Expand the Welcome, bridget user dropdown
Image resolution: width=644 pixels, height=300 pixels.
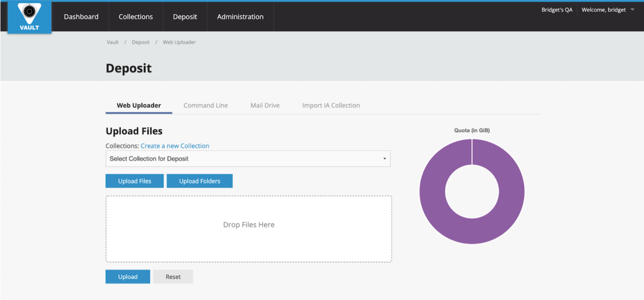pos(608,10)
